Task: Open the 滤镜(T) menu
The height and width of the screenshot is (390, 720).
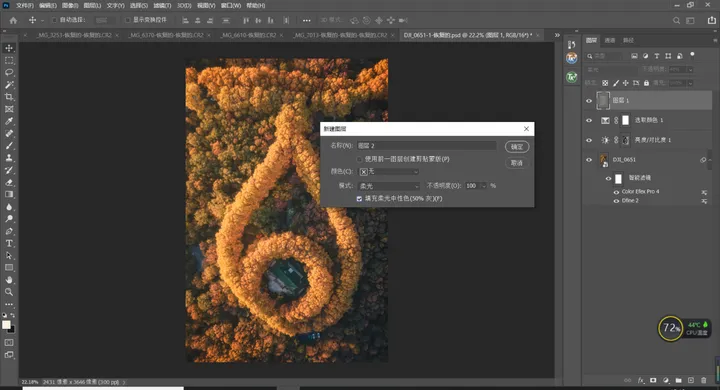Action: tap(162, 6)
